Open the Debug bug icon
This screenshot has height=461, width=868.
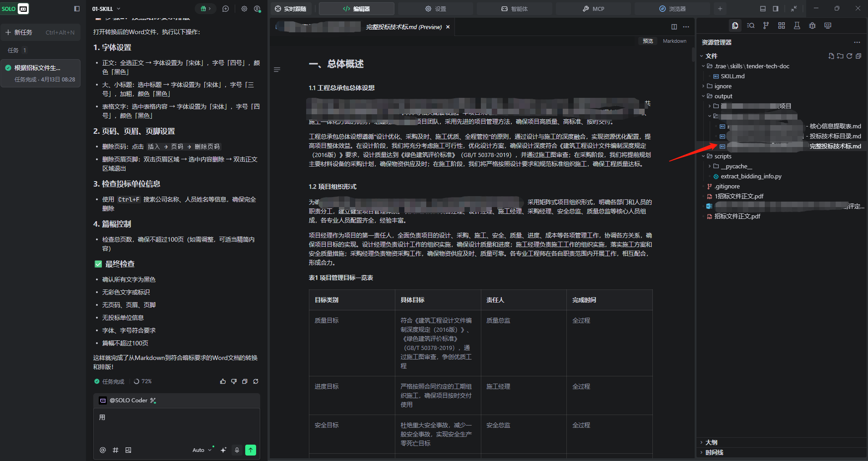pos(812,25)
